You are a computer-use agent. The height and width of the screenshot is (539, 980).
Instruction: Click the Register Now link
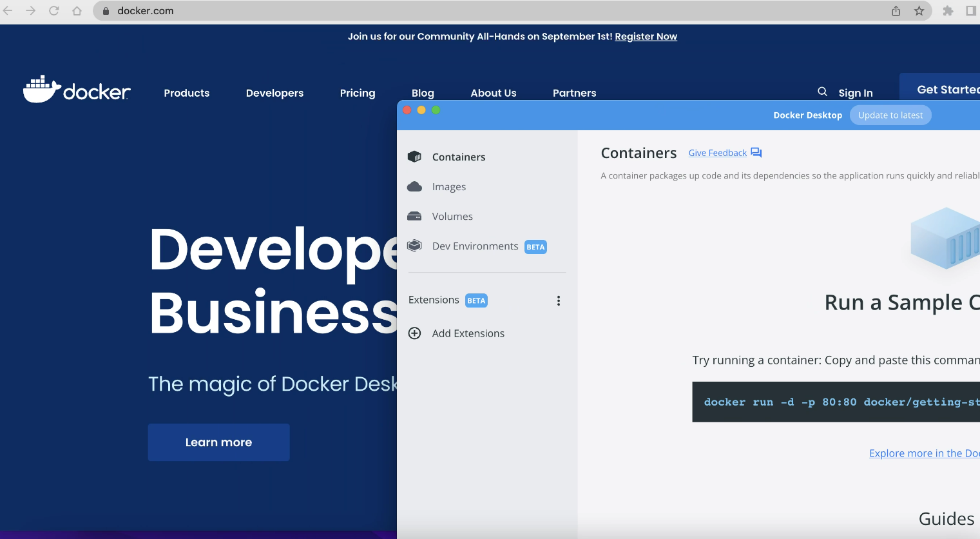click(646, 37)
